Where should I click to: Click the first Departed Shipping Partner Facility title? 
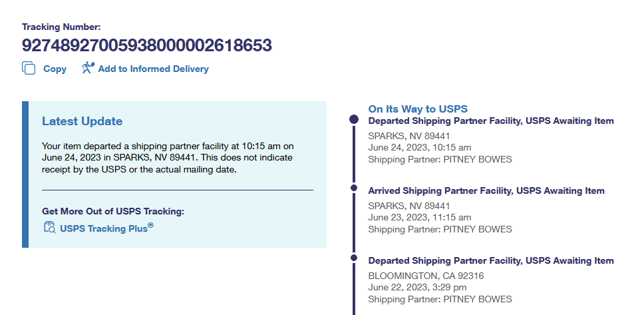coord(490,121)
